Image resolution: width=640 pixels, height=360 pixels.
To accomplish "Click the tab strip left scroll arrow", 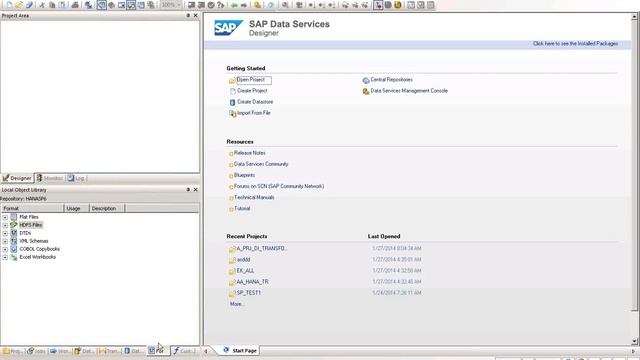I will coord(206,351).
